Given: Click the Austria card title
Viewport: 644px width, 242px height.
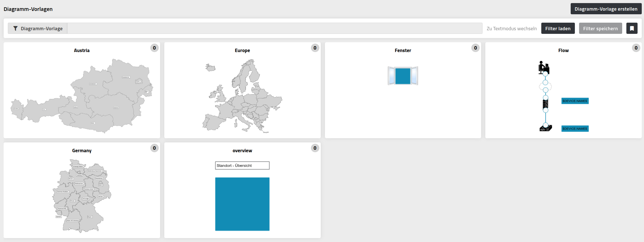Looking at the screenshot, I should coord(82,50).
